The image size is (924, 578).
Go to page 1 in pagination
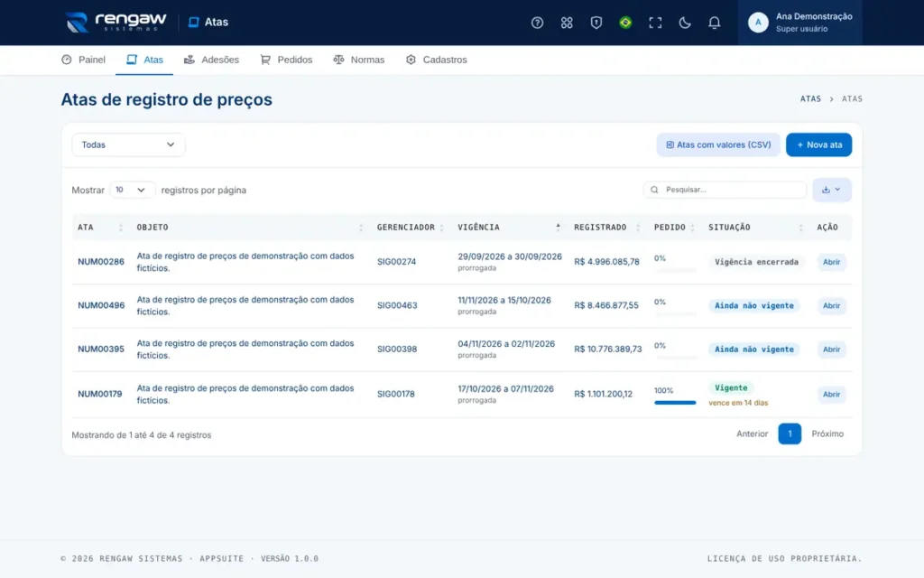pyautogui.click(x=790, y=434)
